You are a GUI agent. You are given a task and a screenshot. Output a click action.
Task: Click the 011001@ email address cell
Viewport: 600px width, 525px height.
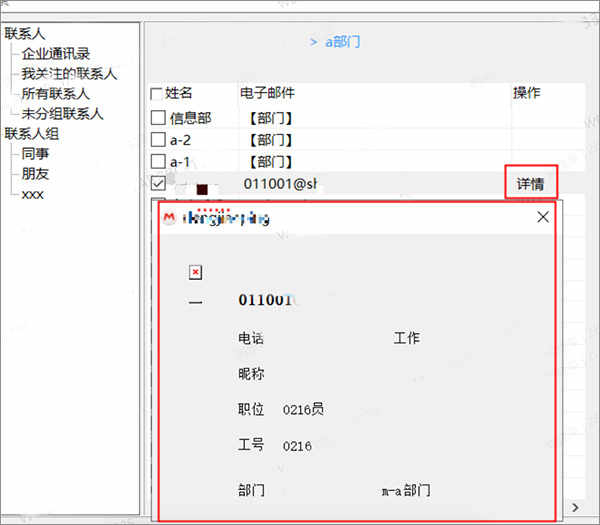click(280, 184)
